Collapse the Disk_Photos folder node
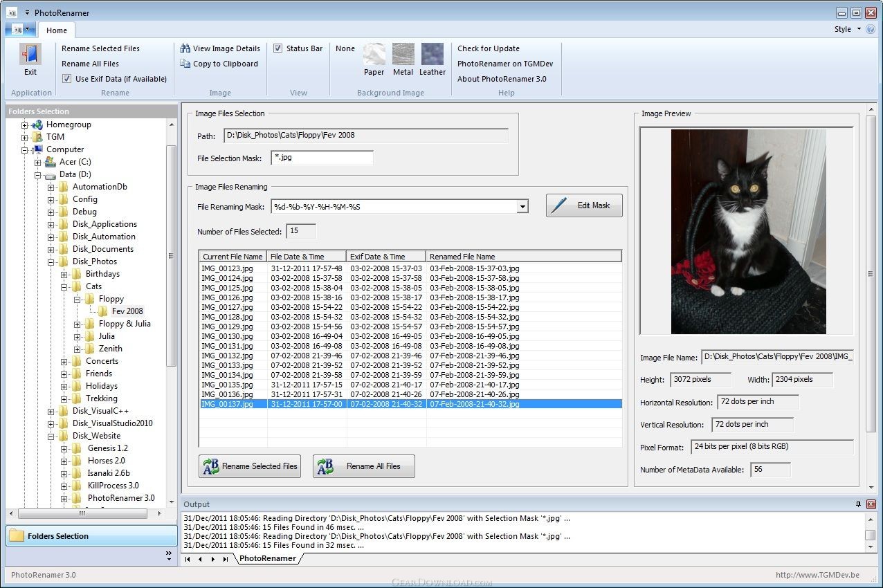 [51, 262]
